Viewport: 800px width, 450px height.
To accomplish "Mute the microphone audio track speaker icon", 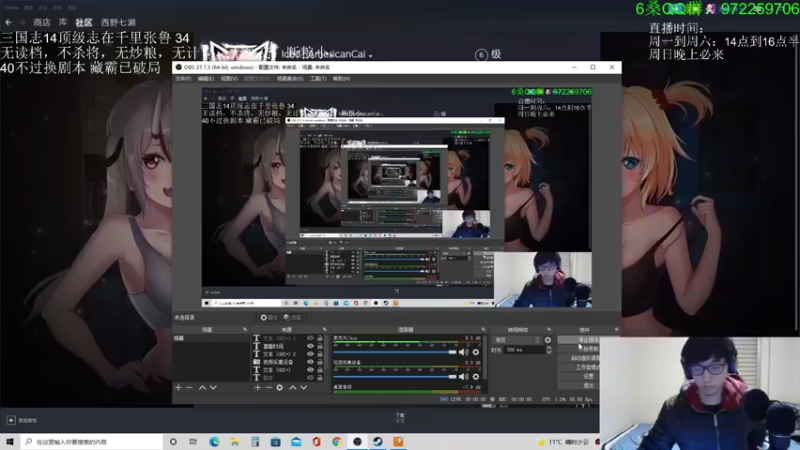I will tap(463, 352).
